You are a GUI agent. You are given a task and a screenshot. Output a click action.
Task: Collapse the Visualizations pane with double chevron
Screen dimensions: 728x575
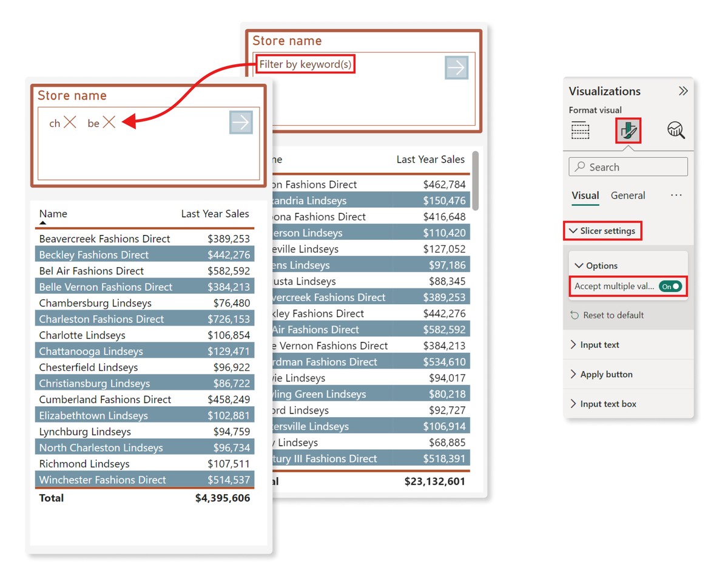pos(683,91)
